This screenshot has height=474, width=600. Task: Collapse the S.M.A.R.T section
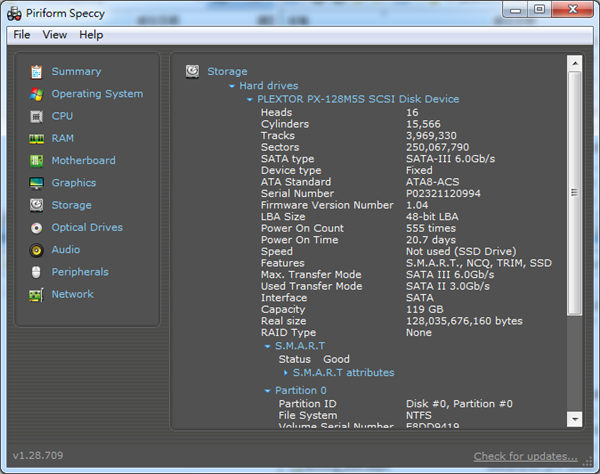pos(267,346)
